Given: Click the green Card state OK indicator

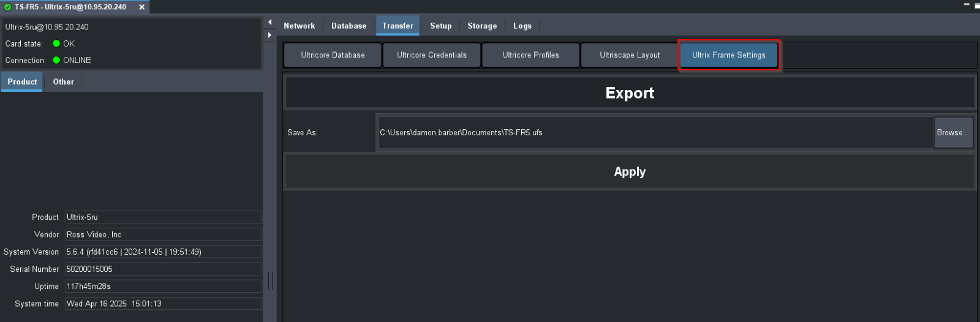Looking at the screenshot, I should (x=56, y=43).
